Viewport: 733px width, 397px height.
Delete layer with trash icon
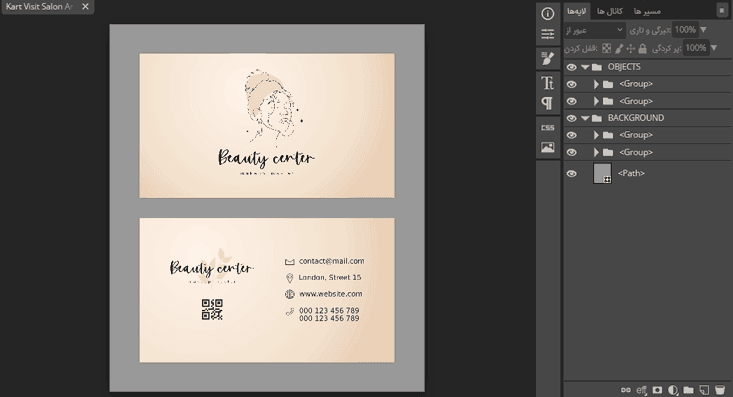[x=719, y=390]
